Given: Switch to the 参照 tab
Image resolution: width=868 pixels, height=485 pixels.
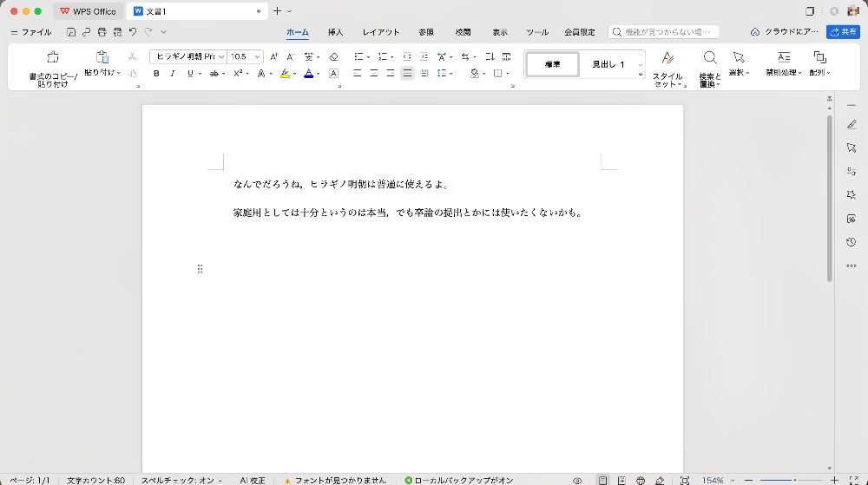Looking at the screenshot, I should 426,32.
